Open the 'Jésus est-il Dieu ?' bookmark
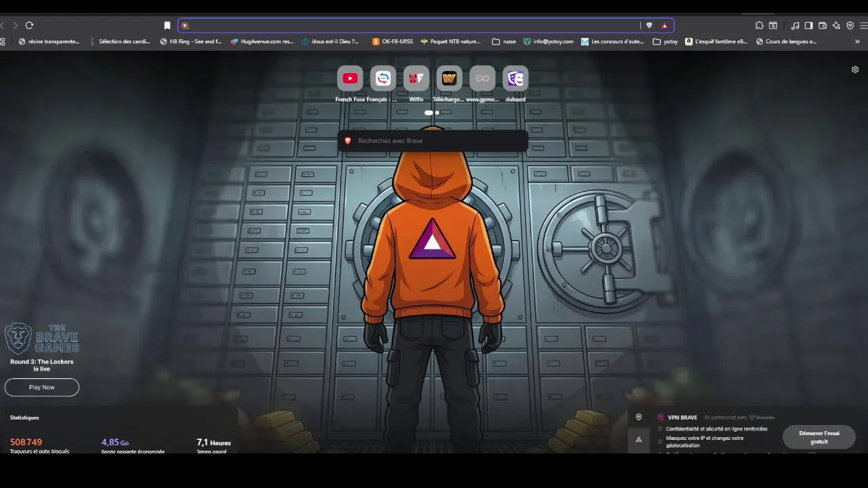The width and height of the screenshot is (868, 488). [331, 41]
